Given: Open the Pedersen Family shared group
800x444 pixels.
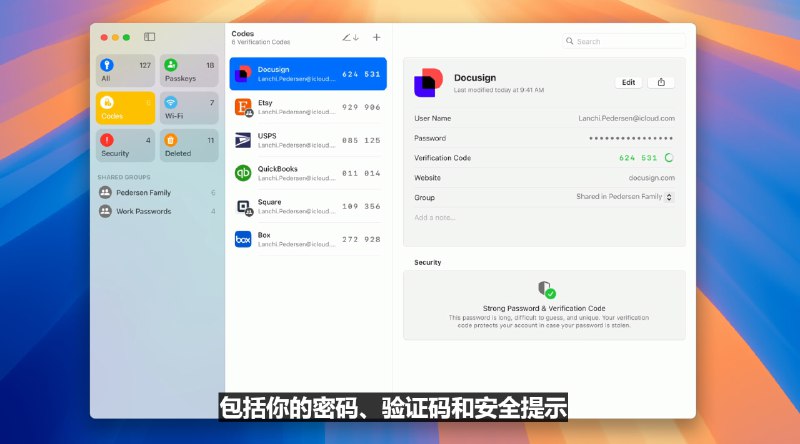Looking at the screenshot, I should point(157,192).
